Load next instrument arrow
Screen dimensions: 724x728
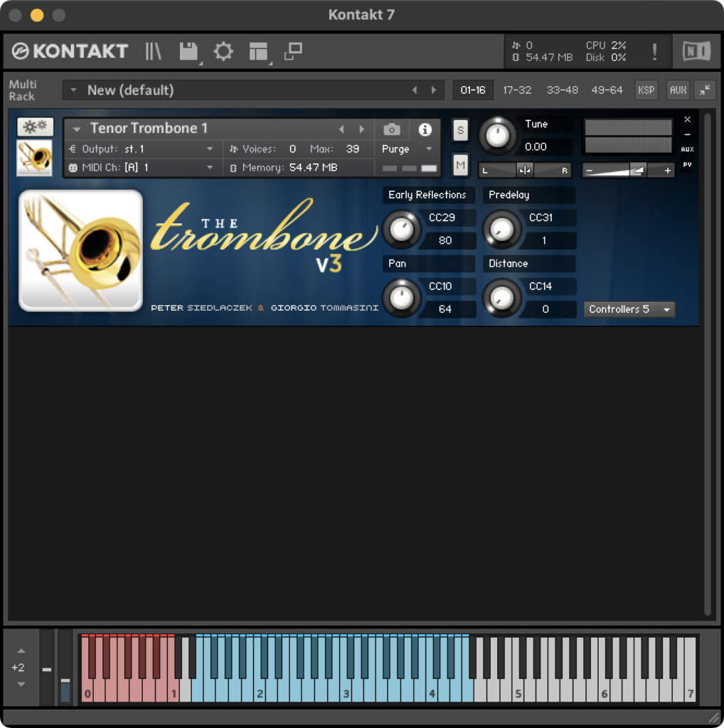tap(361, 129)
